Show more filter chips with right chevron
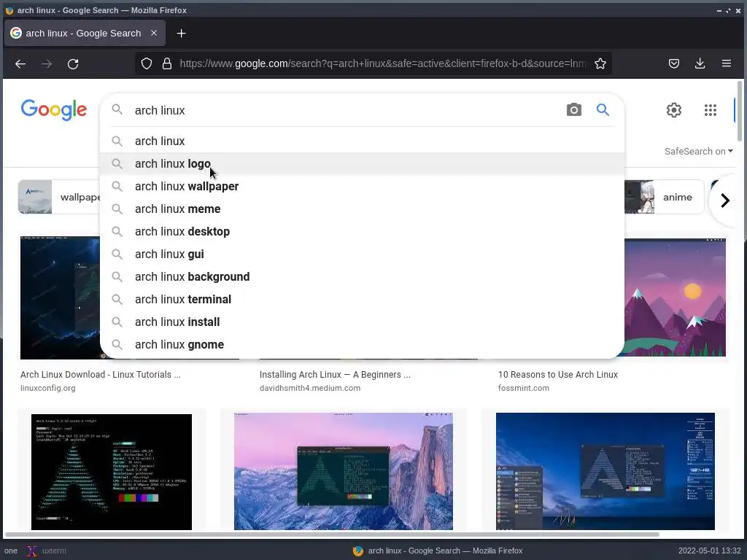The image size is (747, 560). click(725, 201)
